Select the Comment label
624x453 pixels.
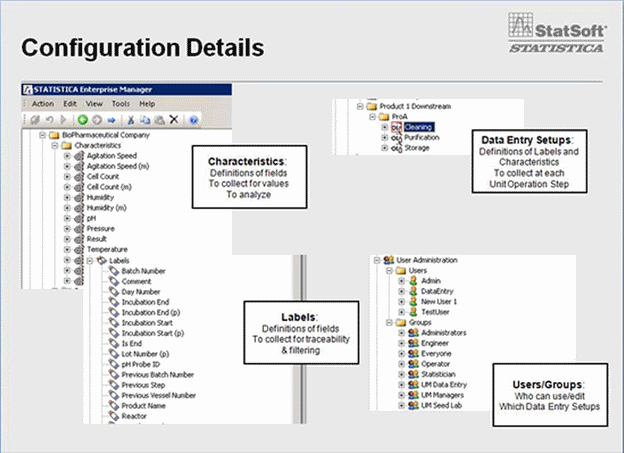click(136, 281)
